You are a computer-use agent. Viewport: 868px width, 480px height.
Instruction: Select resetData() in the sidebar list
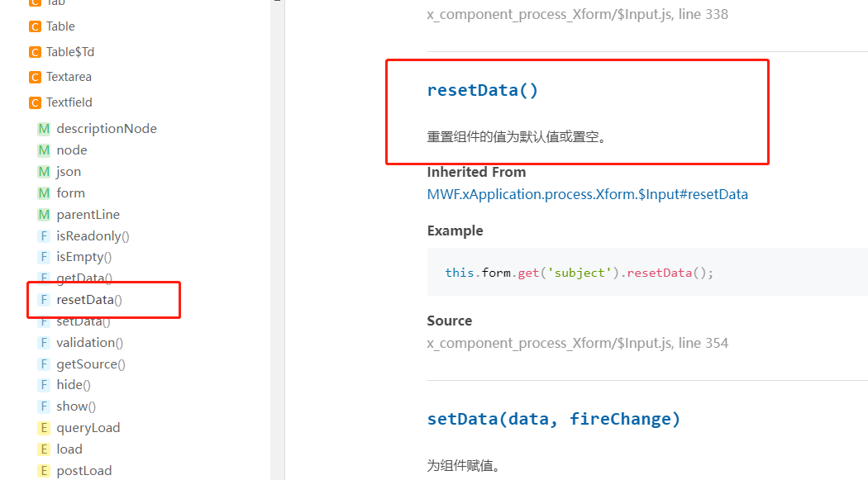click(89, 300)
